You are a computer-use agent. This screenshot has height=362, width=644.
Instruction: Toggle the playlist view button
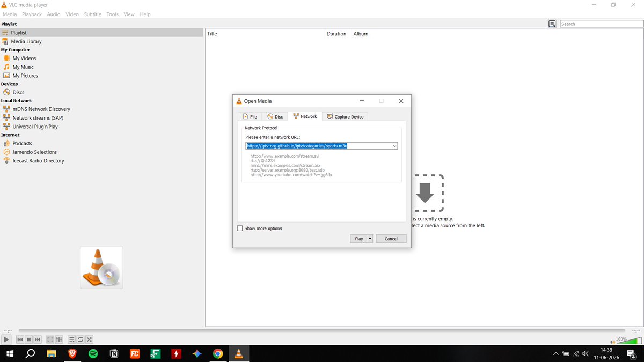72,339
